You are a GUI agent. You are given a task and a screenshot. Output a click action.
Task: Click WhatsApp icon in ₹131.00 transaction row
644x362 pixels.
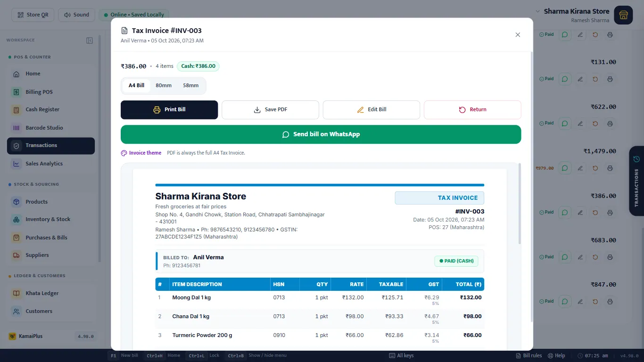pos(565,79)
